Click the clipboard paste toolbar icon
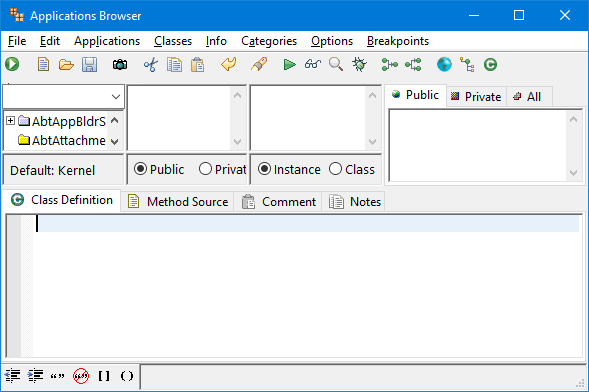Image resolution: width=589 pixels, height=392 pixels. [198, 65]
